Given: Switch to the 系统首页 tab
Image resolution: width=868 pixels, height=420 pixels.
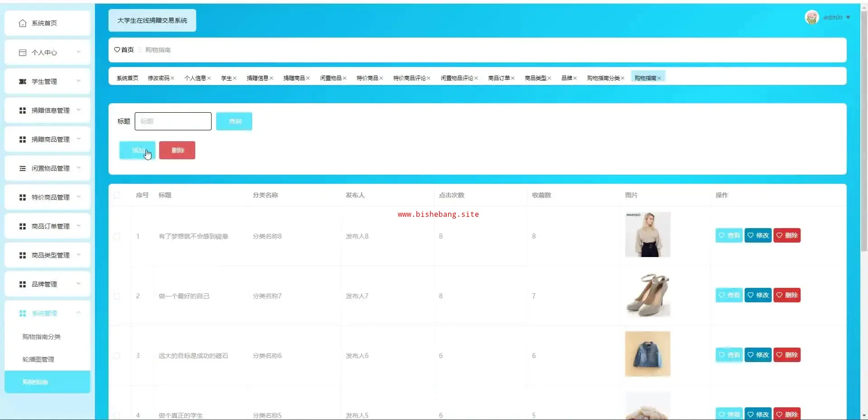Looking at the screenshot, I should click(x=127, y=78).
